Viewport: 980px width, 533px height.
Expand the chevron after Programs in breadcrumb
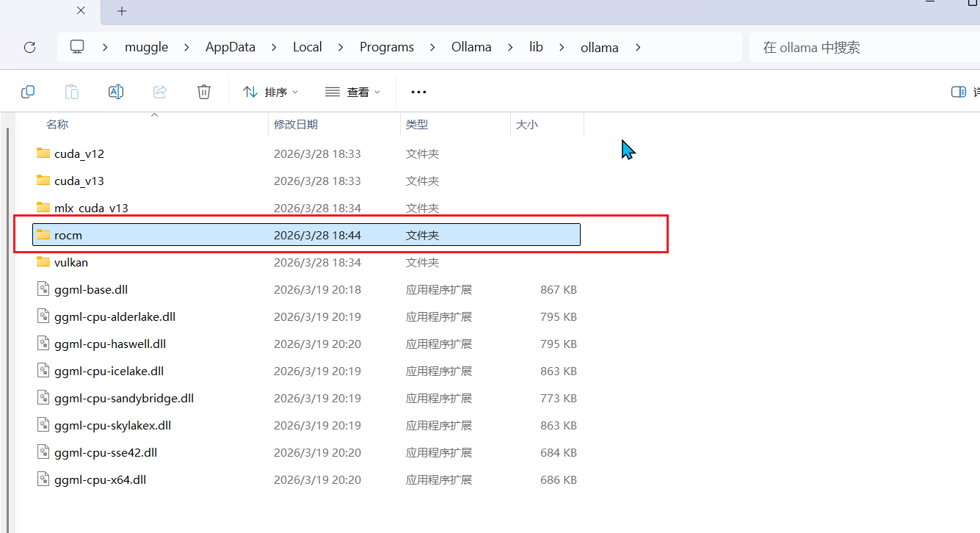coord(432,47)
